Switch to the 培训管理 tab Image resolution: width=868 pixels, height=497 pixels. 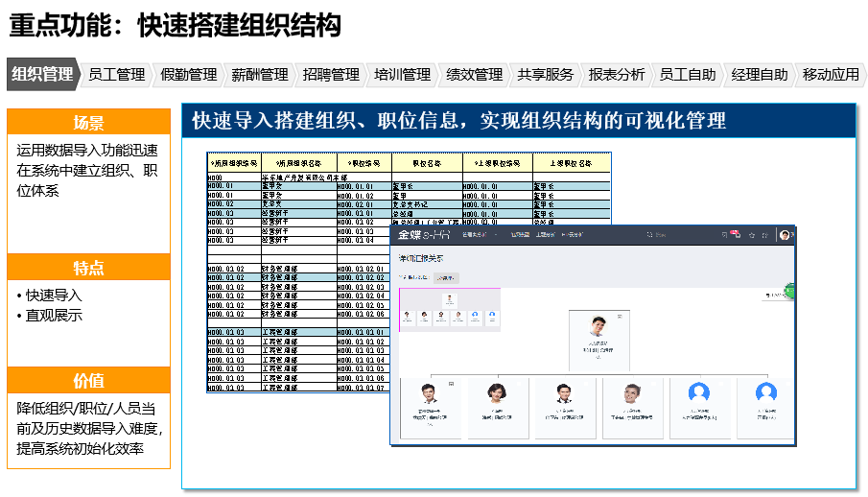coord(403,75)
